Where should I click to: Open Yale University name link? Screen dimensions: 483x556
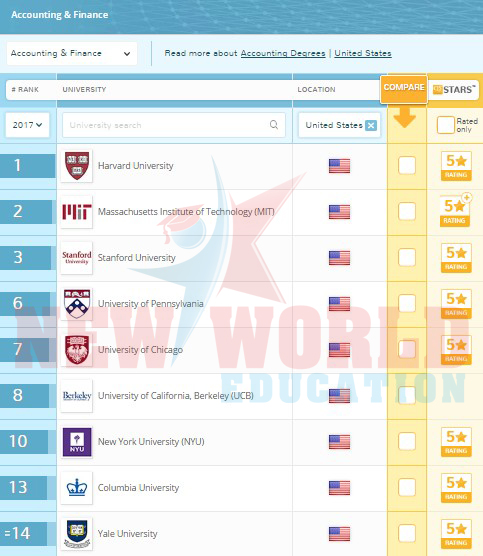click(127, 534)
